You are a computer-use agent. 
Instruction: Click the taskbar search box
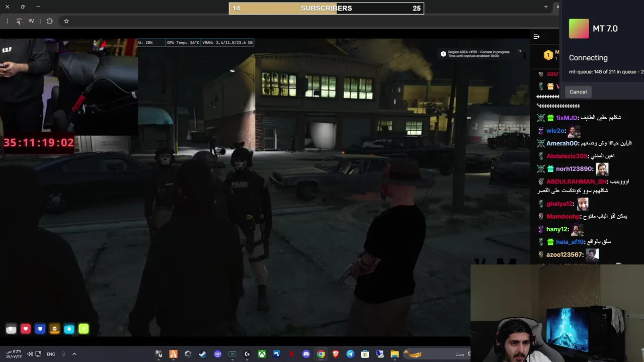pos(437,354)
